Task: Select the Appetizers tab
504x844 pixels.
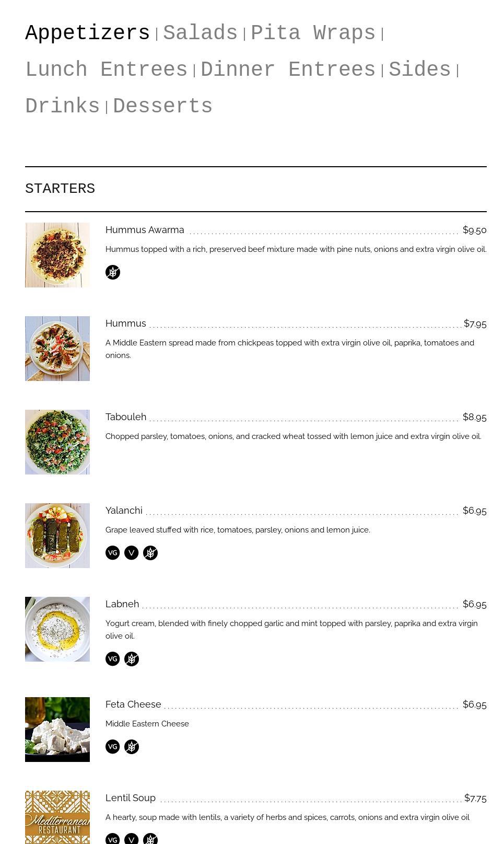Action: coord(88,33)
